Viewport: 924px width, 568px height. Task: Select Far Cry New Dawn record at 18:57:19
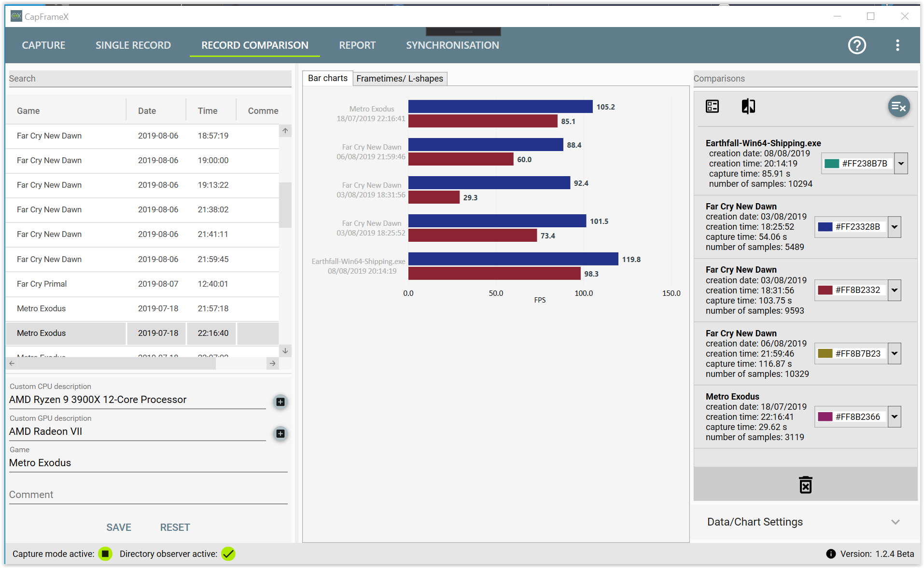142,136
